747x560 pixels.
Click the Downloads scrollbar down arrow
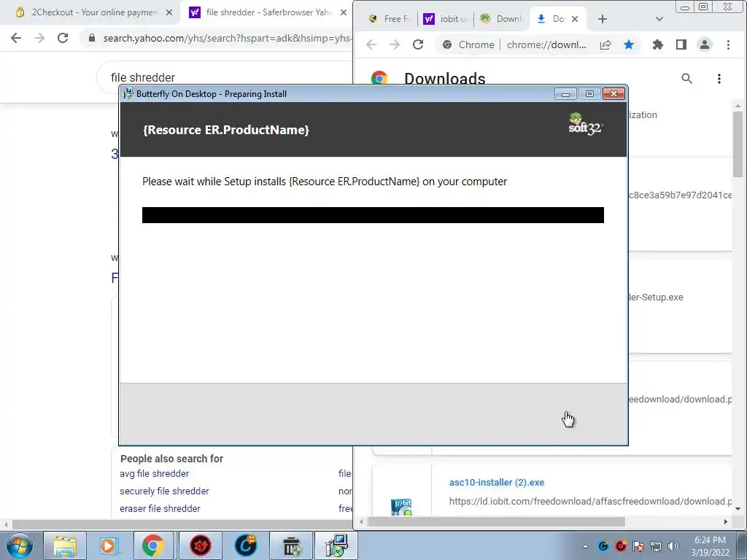(738, 508)
